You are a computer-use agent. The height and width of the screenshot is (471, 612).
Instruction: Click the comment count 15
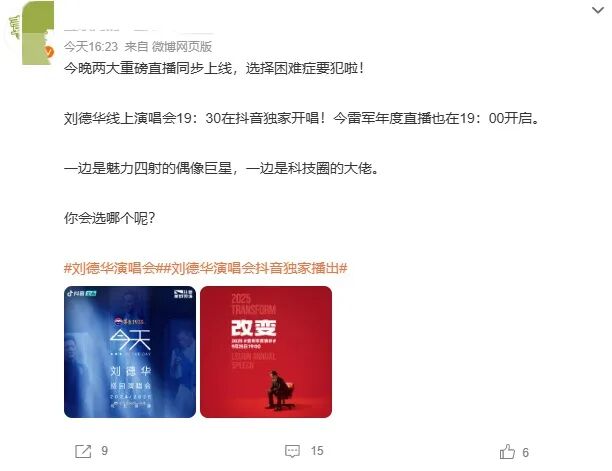317,451
